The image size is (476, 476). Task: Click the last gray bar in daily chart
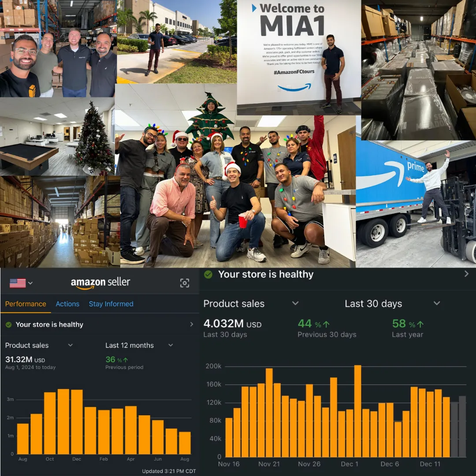[x=462, y=426]
